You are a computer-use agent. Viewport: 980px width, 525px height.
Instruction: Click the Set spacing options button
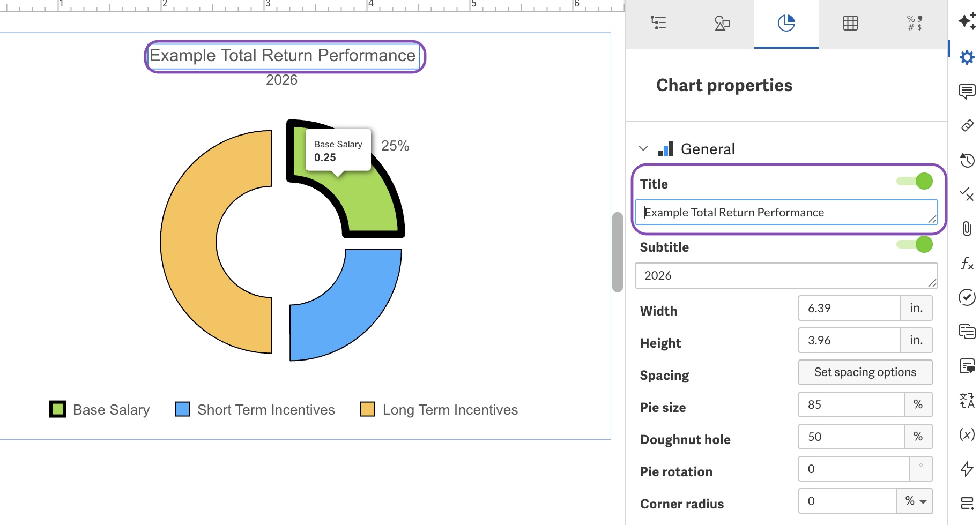tap(865, 372)
